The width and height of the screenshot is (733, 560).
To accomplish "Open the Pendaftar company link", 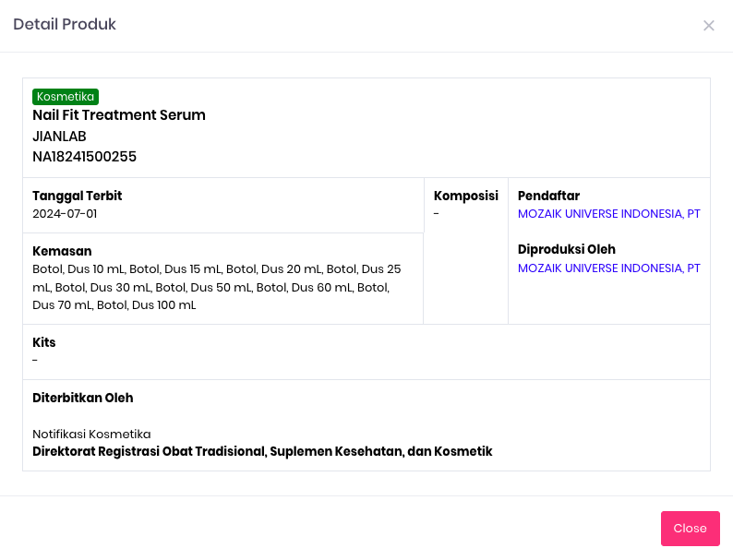I will coord(608,214).
